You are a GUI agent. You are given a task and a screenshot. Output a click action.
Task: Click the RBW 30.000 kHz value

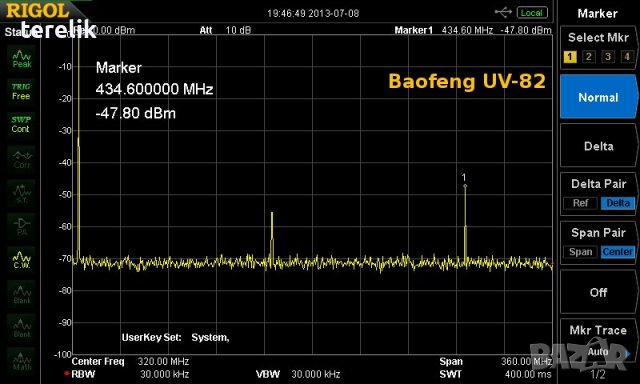[x=164, y=374]
